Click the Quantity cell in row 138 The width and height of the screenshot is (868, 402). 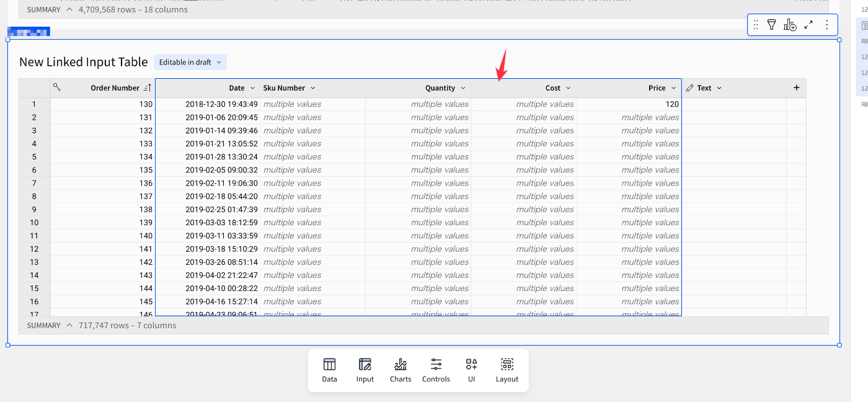(418, 210)
